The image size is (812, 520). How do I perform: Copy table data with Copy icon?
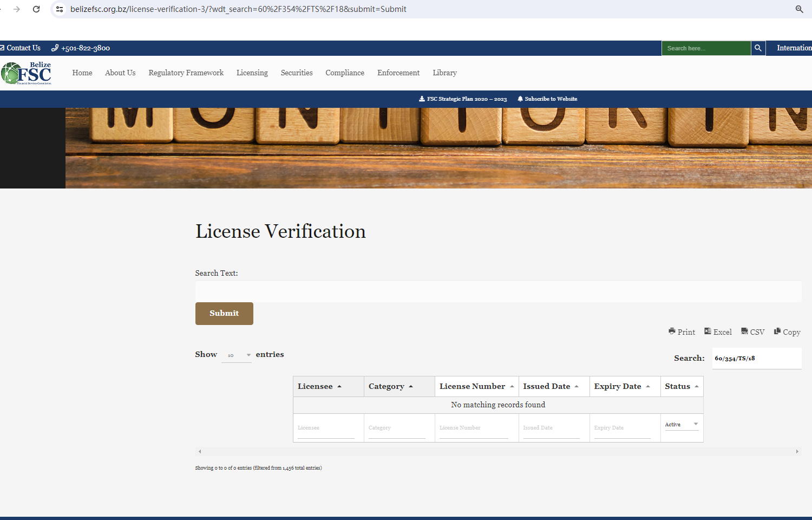point(787,332)
